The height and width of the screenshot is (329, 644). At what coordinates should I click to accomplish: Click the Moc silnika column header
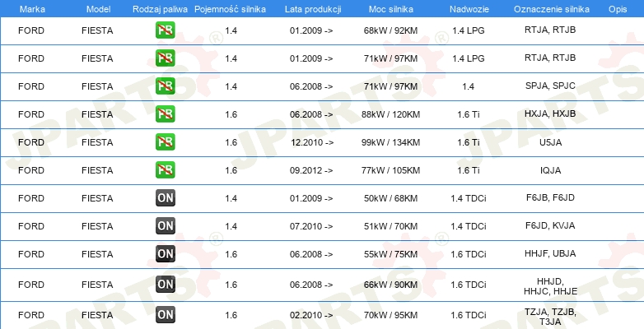(391, 9)
